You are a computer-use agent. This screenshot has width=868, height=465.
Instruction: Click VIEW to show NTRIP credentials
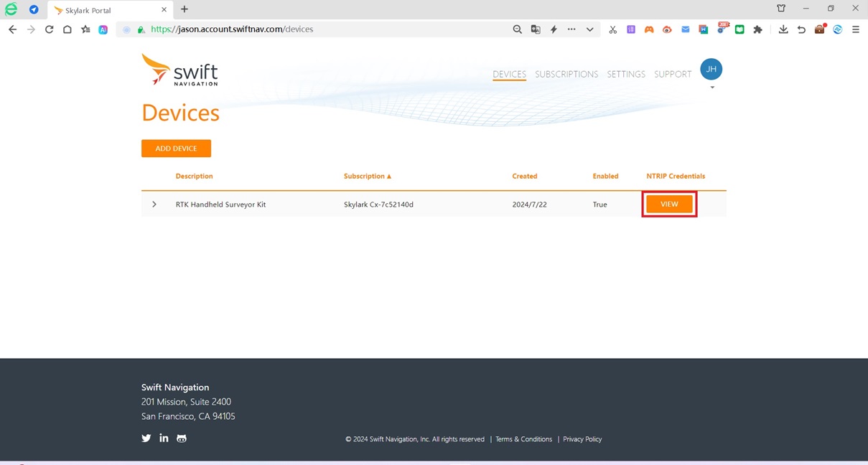pyautogui.click(x=669, y=204)
